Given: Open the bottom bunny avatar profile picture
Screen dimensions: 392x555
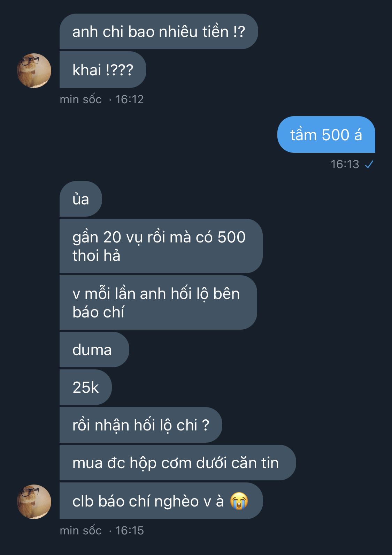Looking at the screenshot, I should [34, 502].
